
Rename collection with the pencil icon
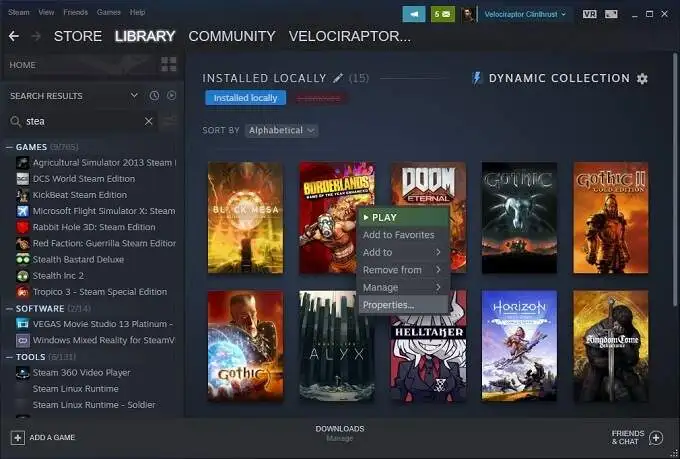coord(338,78)
